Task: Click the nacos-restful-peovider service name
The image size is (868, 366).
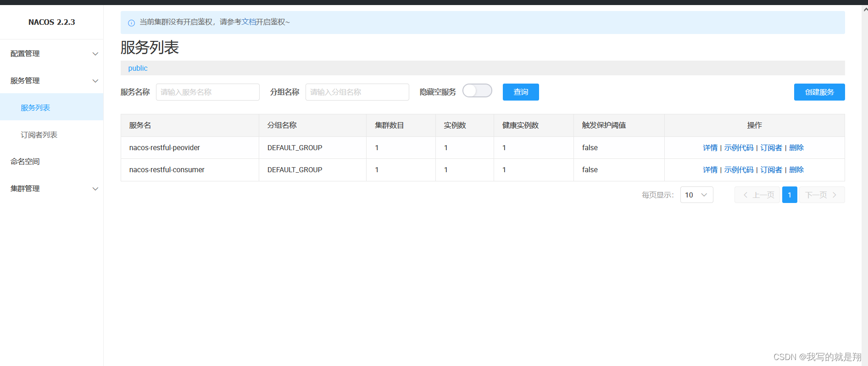Action: (x=164, y=148)
